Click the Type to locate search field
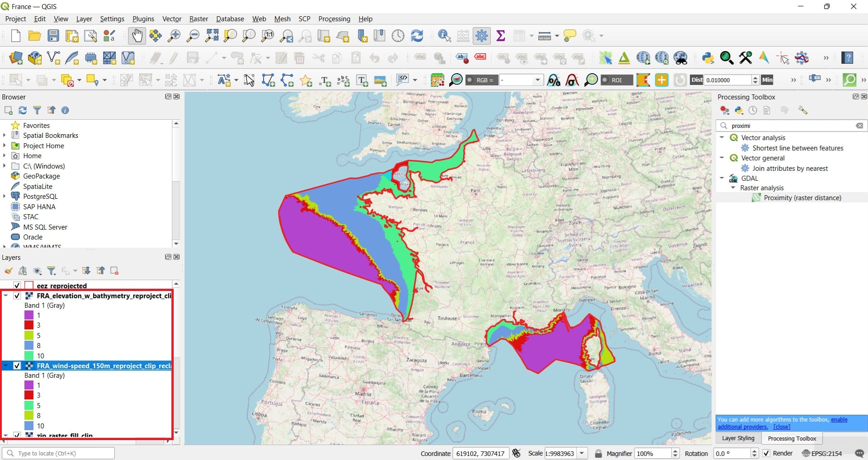 58,453
